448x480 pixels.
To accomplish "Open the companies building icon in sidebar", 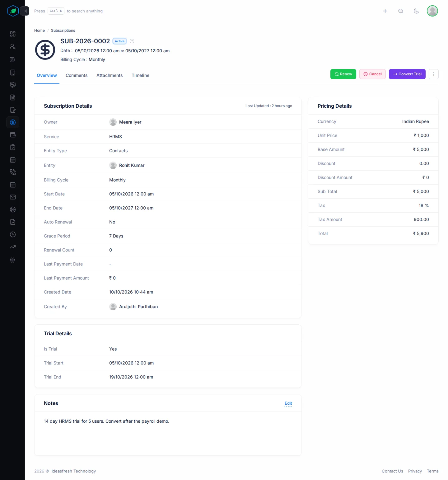I will click(13, 73).
